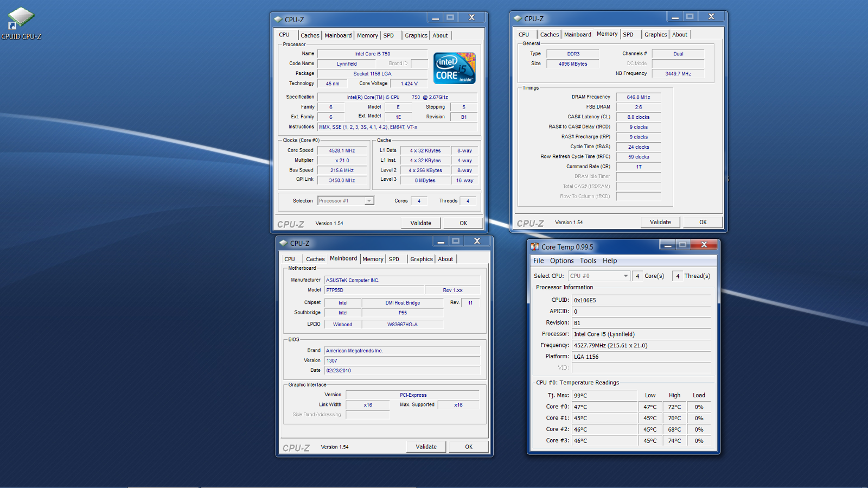
Task: Click Validate in the CPU-Z CPU window
Action: pyautogui.click(x=420, y=223)
